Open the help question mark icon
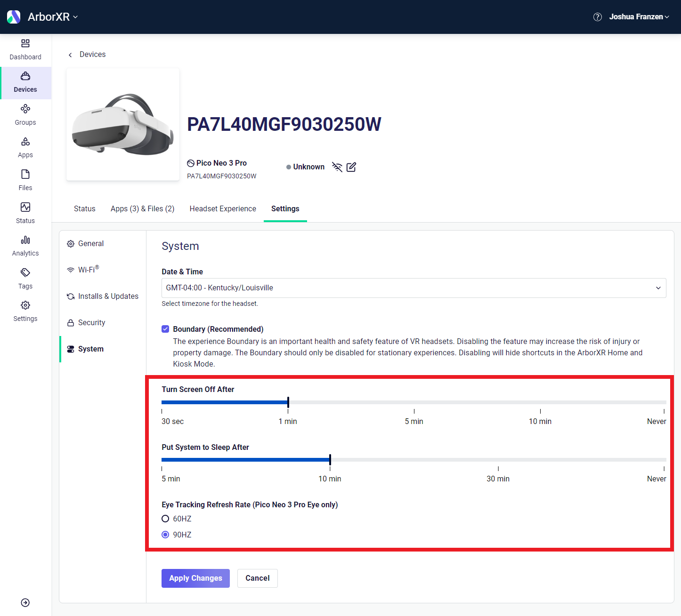This screenshot has height=616, width=681. click(x=598, y=17)
